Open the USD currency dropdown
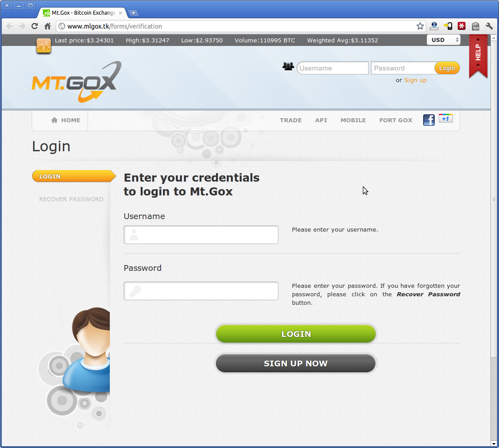 click(443, 40)
